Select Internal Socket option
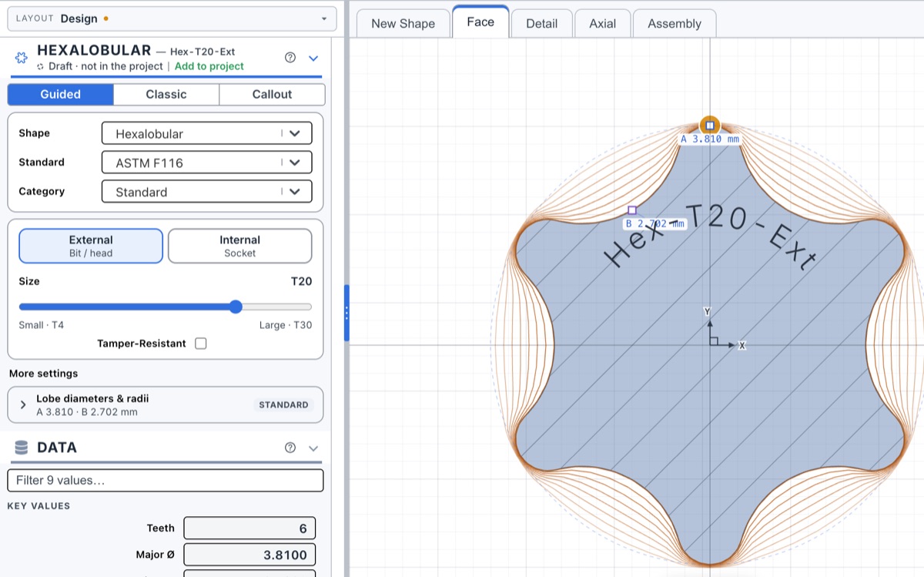The width and height of the screenshot is (924, 577). (x=239, y=246)
